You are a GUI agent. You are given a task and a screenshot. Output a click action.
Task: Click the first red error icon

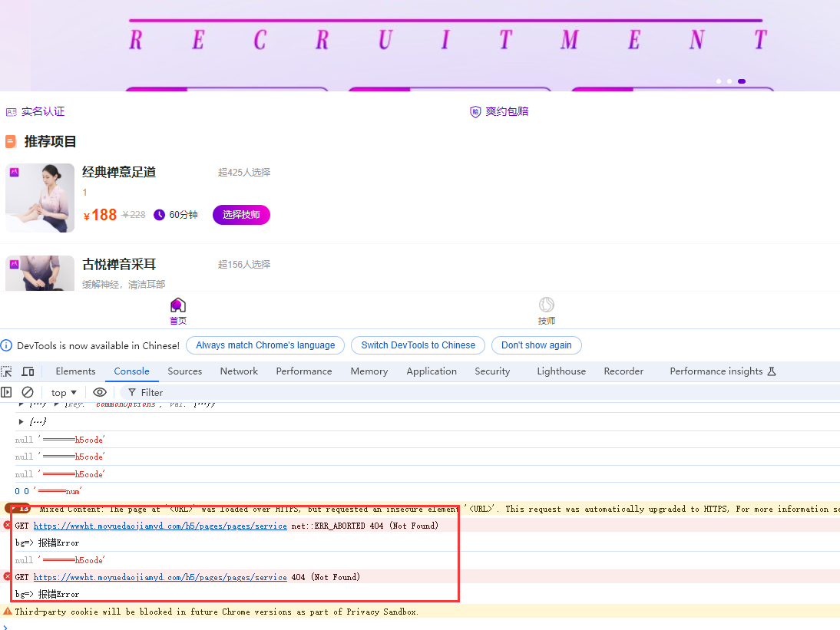(x=7, y=525)
